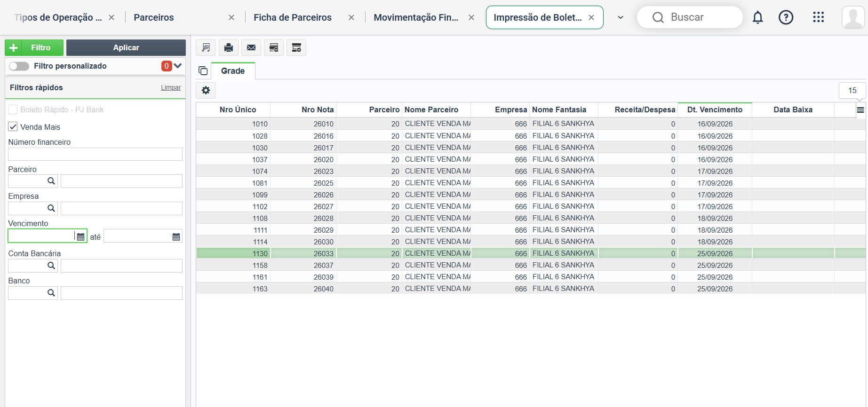
Task: Click the envelope email icon
Action: 251,47
